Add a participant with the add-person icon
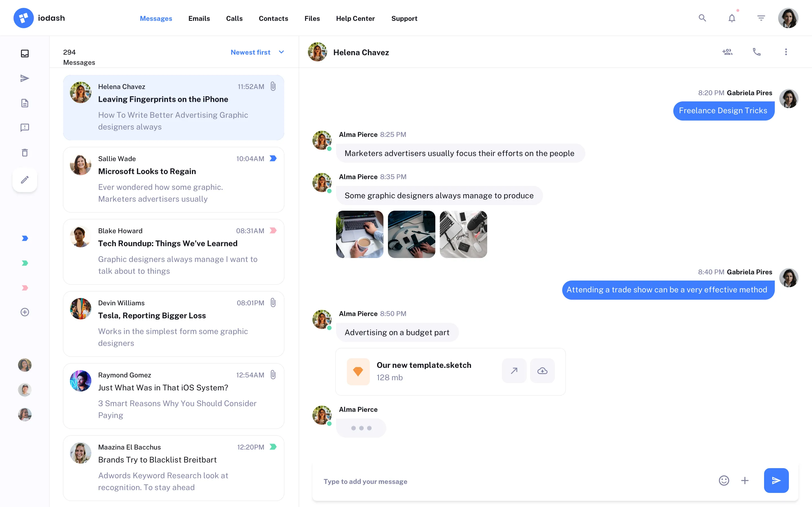 pyautogui.click(x=727, y=52)
